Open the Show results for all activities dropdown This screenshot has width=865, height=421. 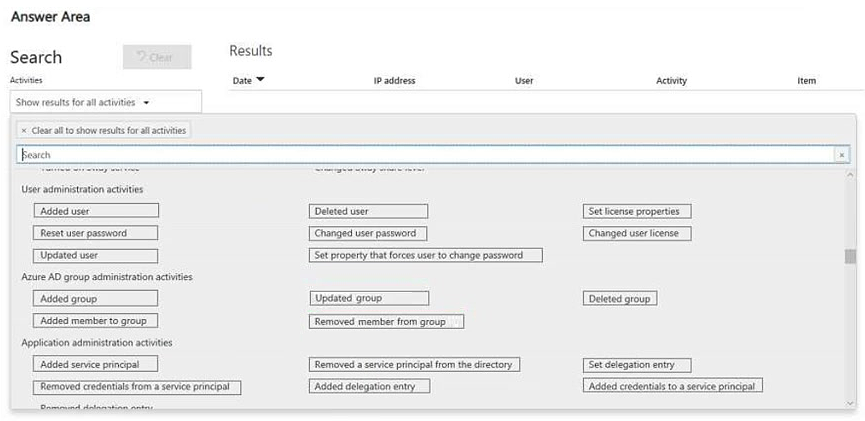tap(106, 102)
